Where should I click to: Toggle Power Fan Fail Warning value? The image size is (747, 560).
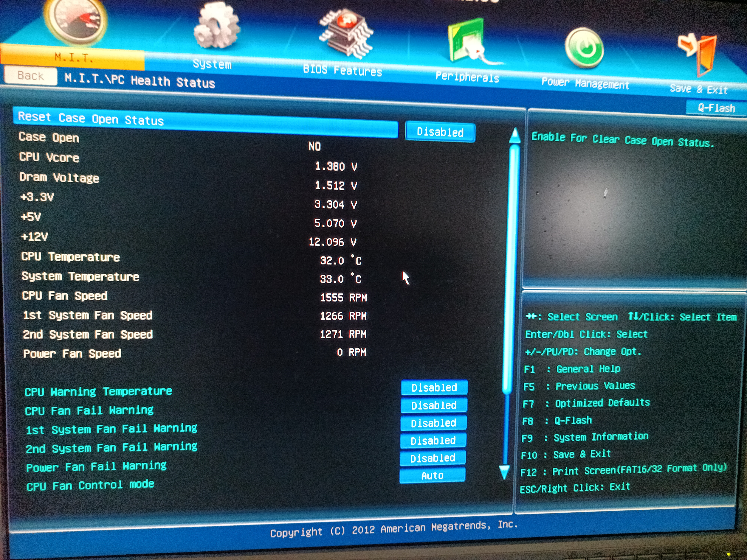[x=433, y=458]
